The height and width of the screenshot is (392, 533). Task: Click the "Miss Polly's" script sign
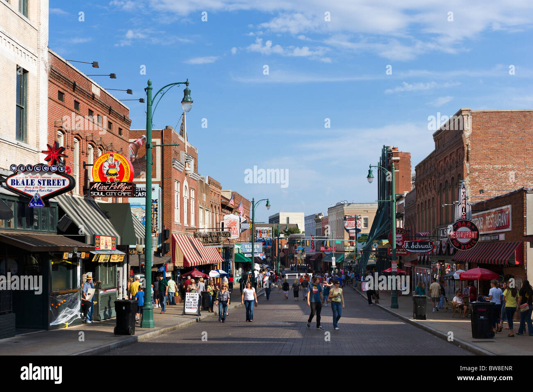pos(112,186)
